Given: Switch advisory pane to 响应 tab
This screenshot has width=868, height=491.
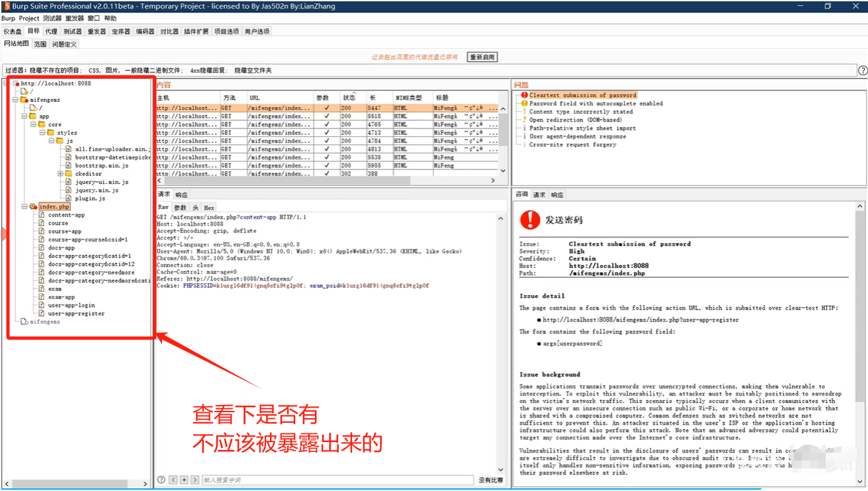Looking at the screenshot, I should click(x=557, y=195).
